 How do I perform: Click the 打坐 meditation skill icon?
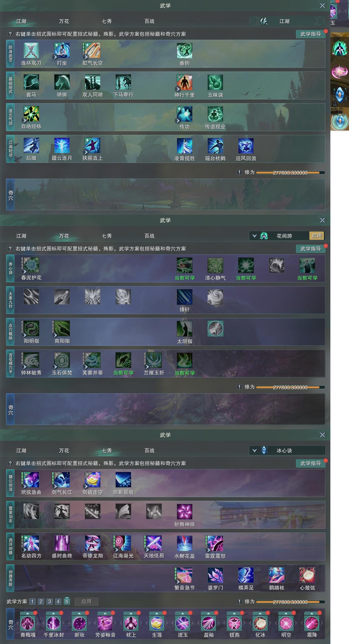tap(62, 51)
